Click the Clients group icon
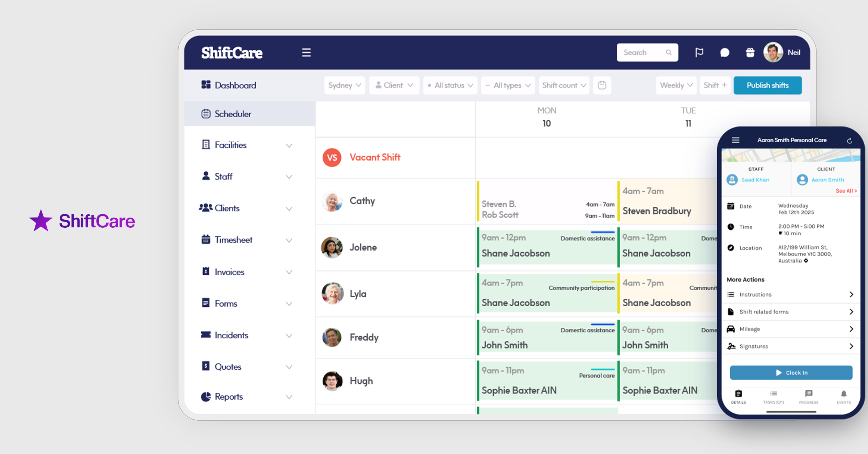Image resolution: width=868 pixels, height=454 pixels. click(205, 208)
